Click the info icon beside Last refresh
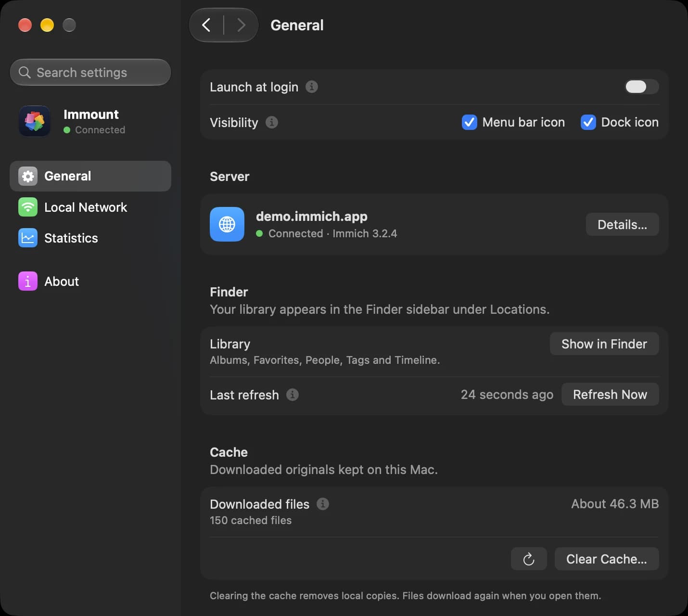 tap(293, 395)
